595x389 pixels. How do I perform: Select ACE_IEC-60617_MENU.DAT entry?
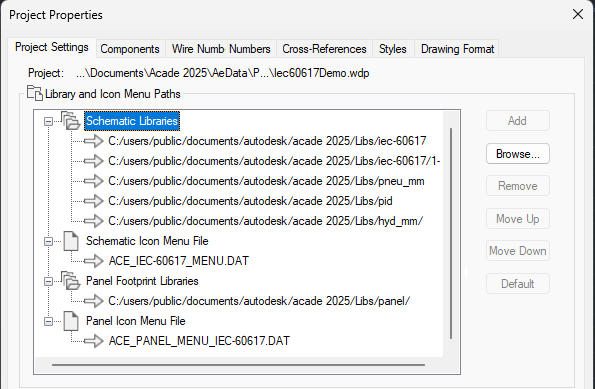click(178, 261)
